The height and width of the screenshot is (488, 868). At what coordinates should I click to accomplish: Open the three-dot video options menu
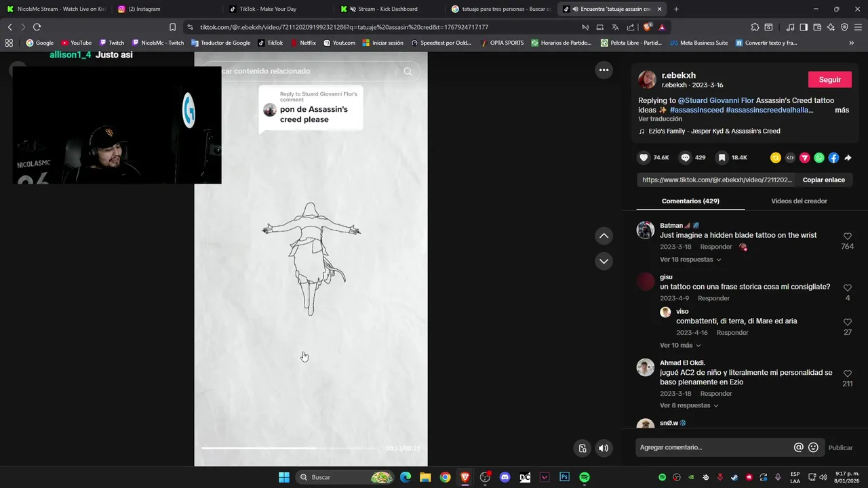pos(604,70)
